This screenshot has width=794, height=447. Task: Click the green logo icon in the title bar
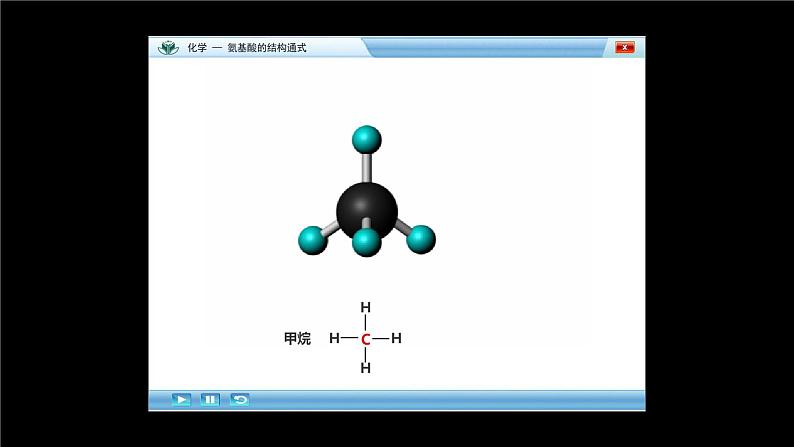[167, 47]
